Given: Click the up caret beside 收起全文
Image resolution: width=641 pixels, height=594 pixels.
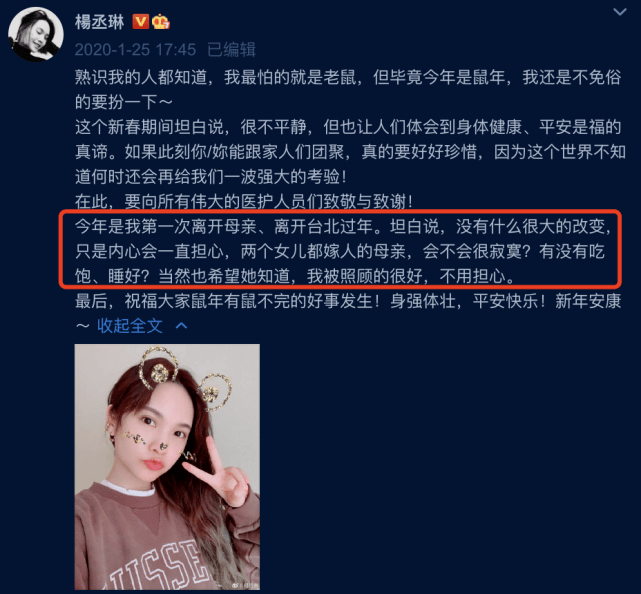Looking at the screenshot, I should pyautogui.click(x=182, y=326).
